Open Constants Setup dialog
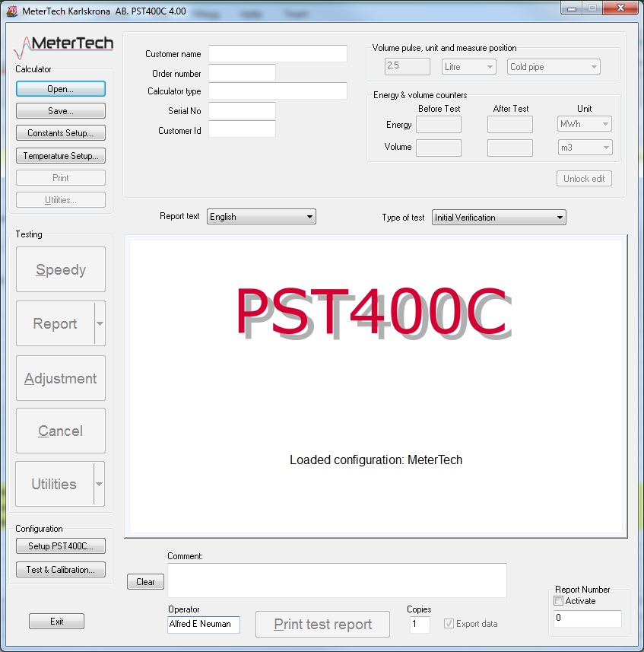Screen dimensions: 644x652 (61, 133)
